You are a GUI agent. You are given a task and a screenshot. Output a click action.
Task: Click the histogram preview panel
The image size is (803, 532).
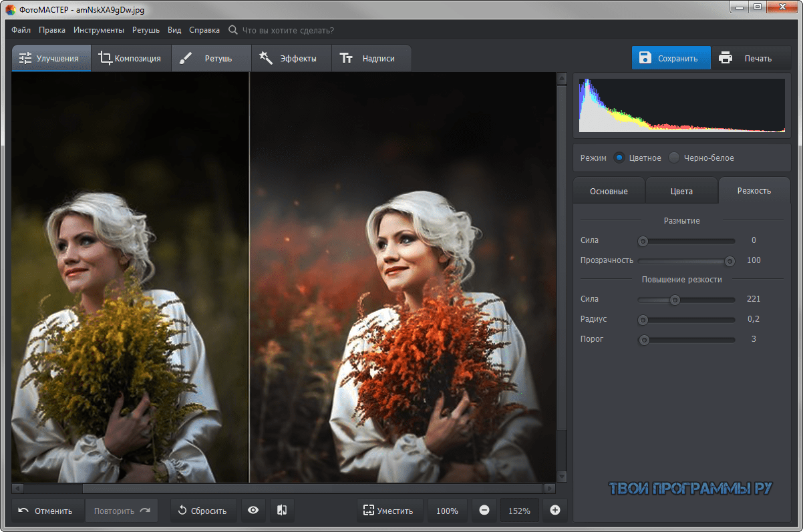(681, 106)
